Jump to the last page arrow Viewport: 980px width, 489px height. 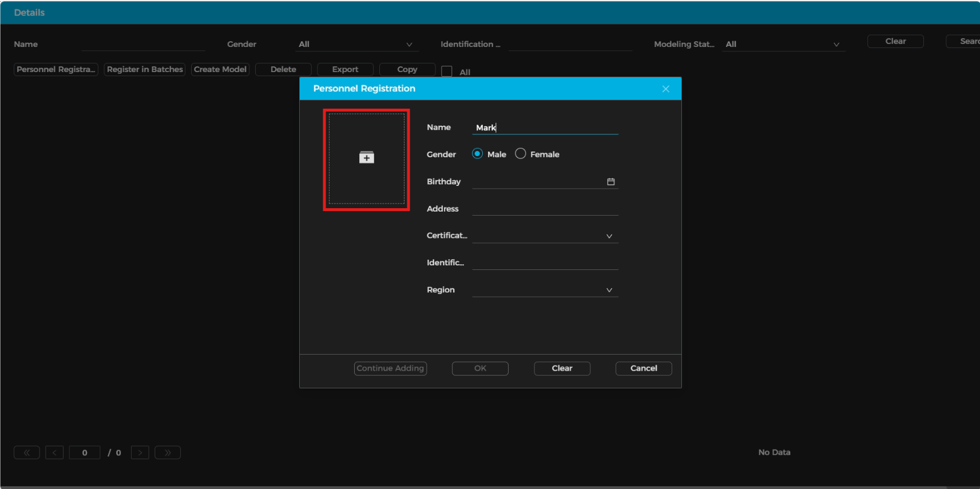168,452
